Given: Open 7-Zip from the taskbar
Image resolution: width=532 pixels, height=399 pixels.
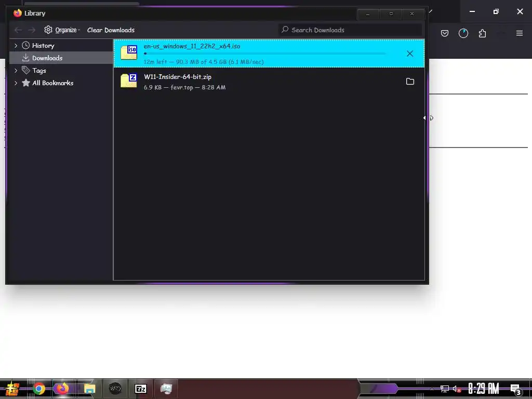Looking at the screenshot, I should (141, 389).
